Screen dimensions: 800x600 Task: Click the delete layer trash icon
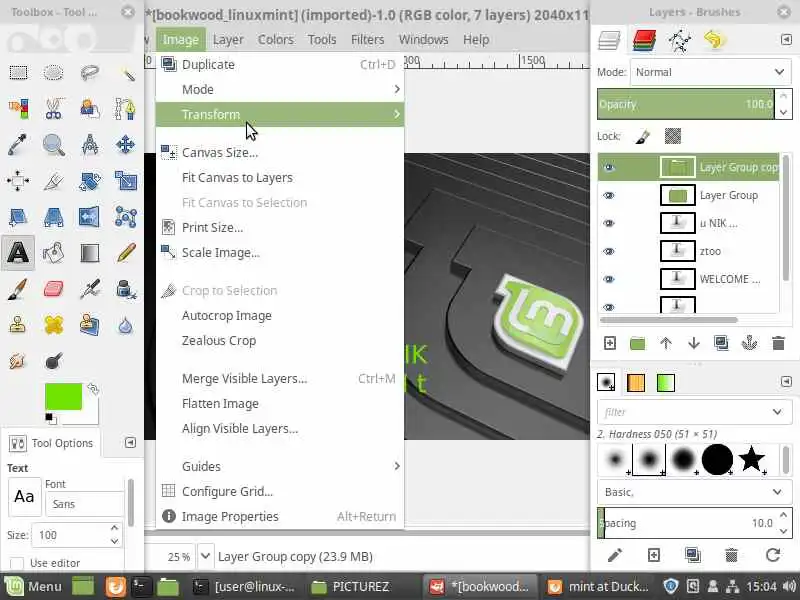pos(778,343)
